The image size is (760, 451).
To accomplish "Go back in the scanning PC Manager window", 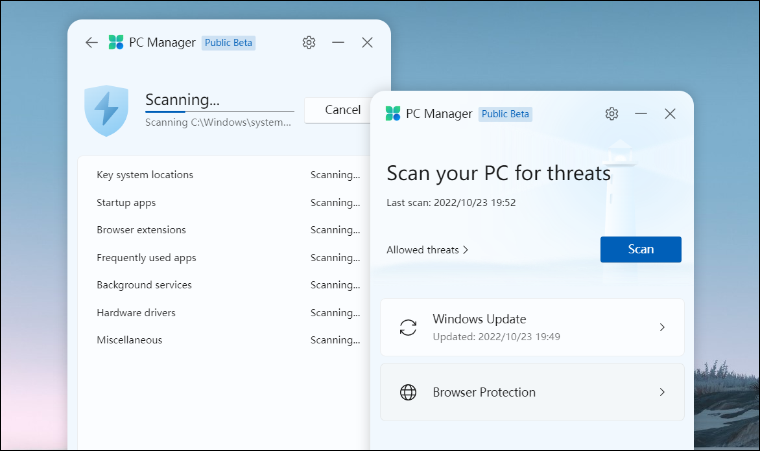I will pyautogui.click(x=92, y=43).
